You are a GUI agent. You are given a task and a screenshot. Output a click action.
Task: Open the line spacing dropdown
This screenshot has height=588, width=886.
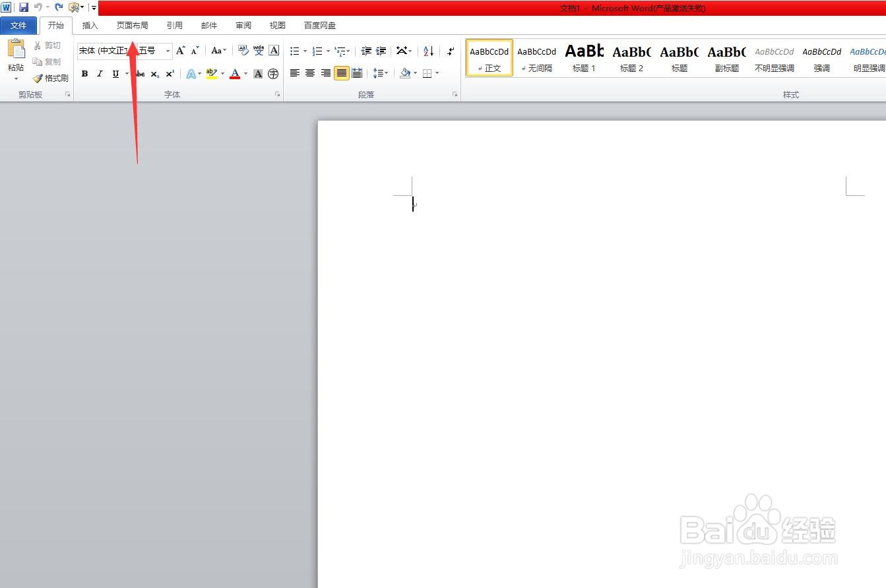(x=381, y=73)
